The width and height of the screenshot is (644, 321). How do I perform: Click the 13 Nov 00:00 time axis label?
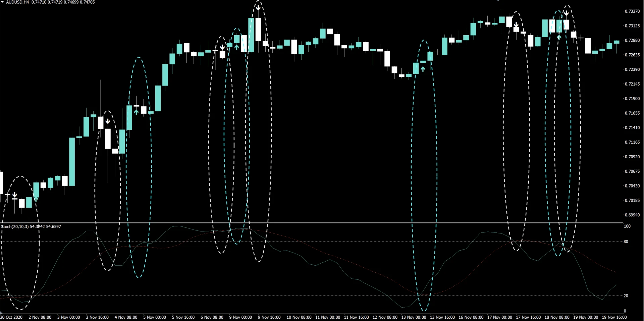(414, 317)
